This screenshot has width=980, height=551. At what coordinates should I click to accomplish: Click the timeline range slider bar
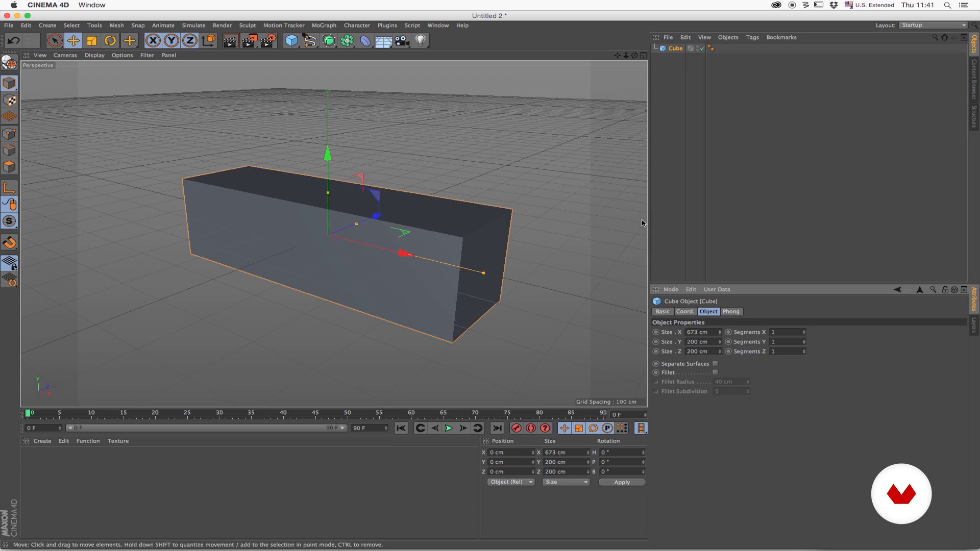tap(206, 428)
